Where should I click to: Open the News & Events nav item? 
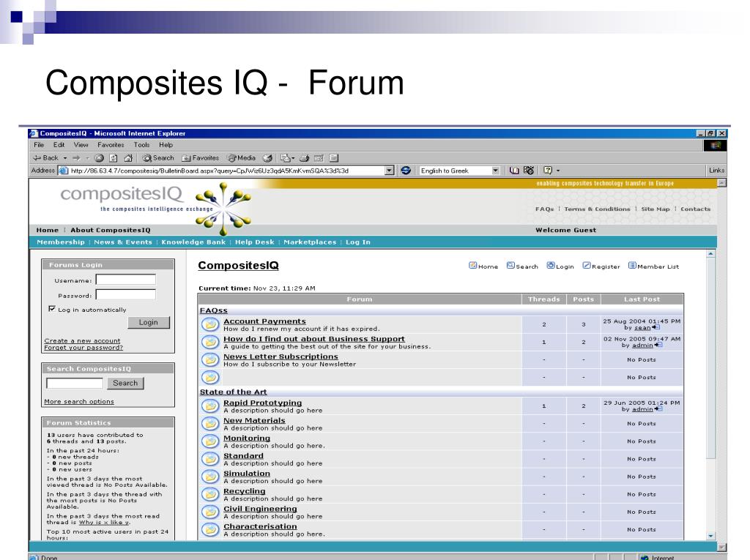123,242
